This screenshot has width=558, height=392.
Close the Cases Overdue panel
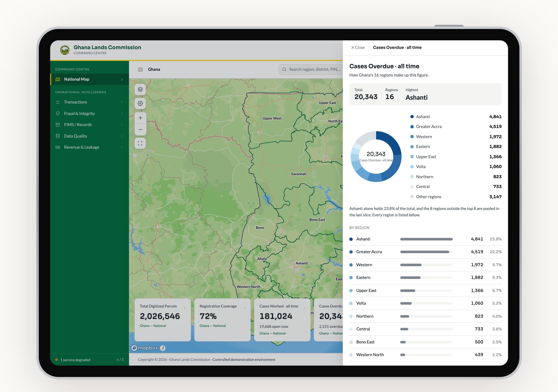point(358,48)
